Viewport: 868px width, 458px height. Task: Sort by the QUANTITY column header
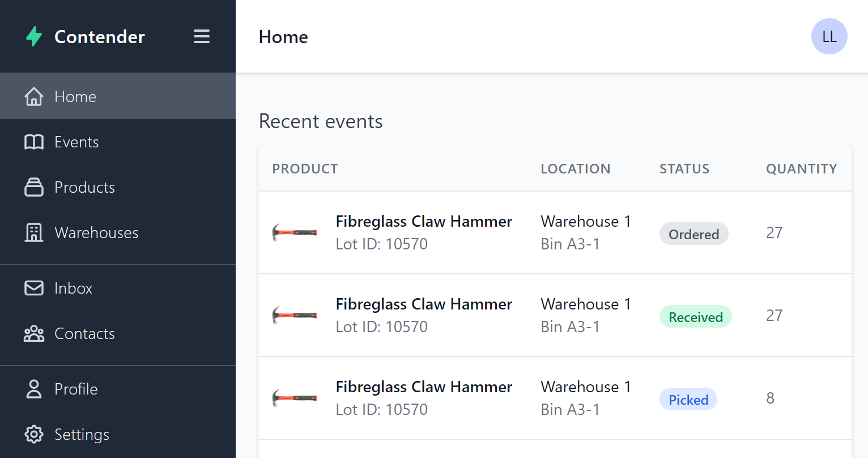point(802,168)
